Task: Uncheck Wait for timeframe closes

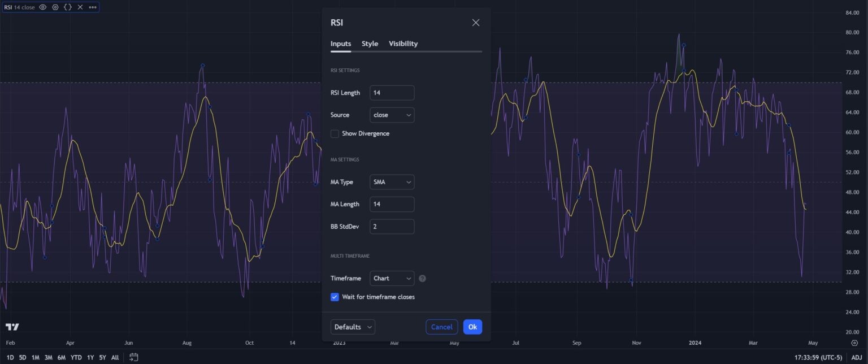Action: tap(335, 297)
